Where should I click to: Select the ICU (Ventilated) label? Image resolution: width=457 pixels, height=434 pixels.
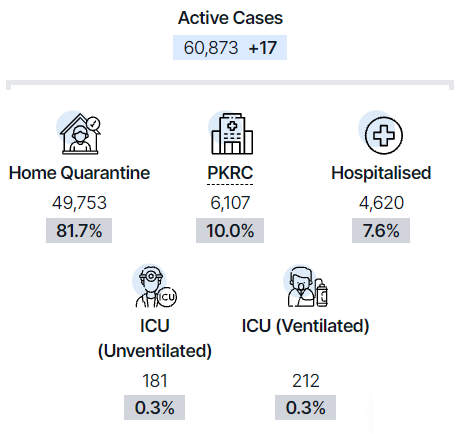(306, 326)
